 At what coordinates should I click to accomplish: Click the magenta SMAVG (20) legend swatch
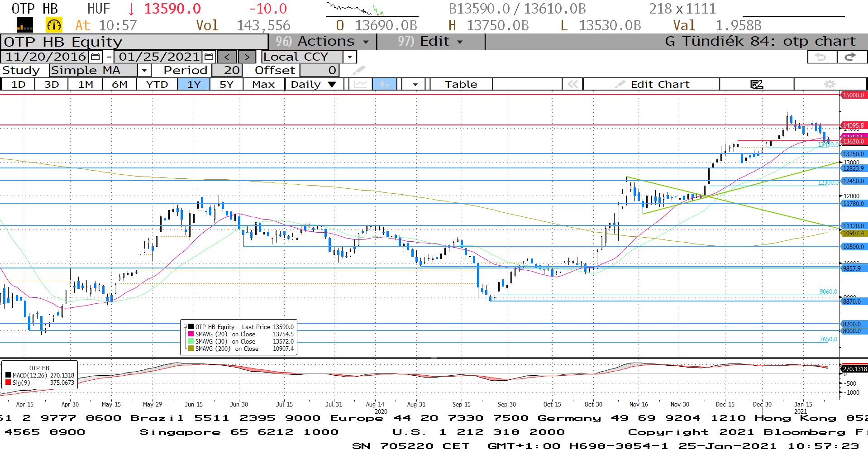pos(191,334)
